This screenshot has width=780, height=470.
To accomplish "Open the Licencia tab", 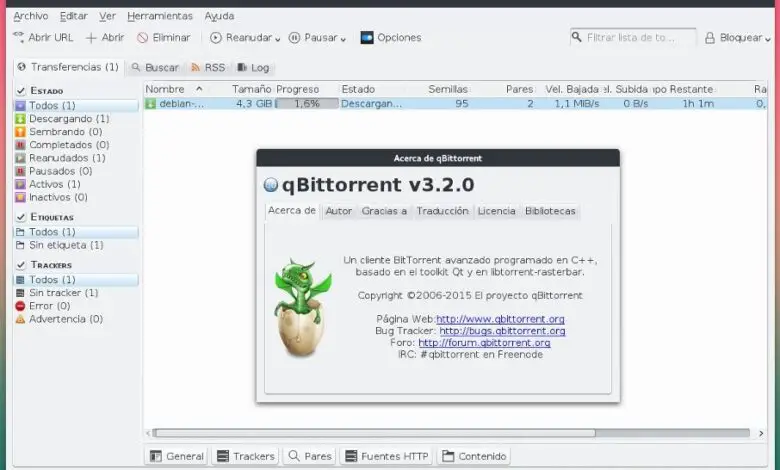I will click(x=496, y=211).
